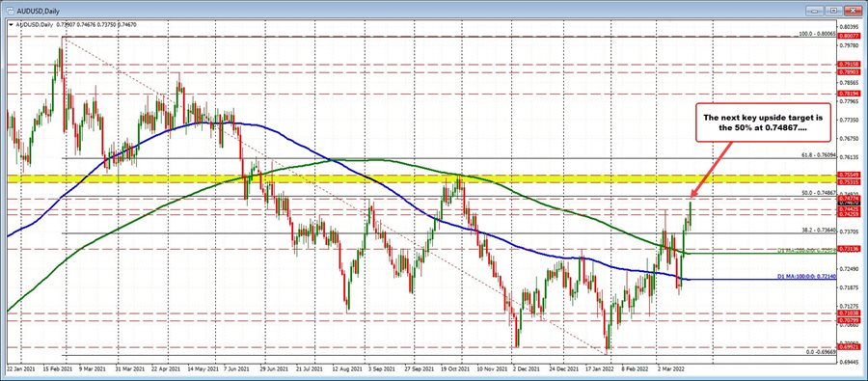The width and height of the screenshot is (868, 381).
Task: Select the 50.0 - 0.74867 Fibonacci label
Action: coord(818,193)
